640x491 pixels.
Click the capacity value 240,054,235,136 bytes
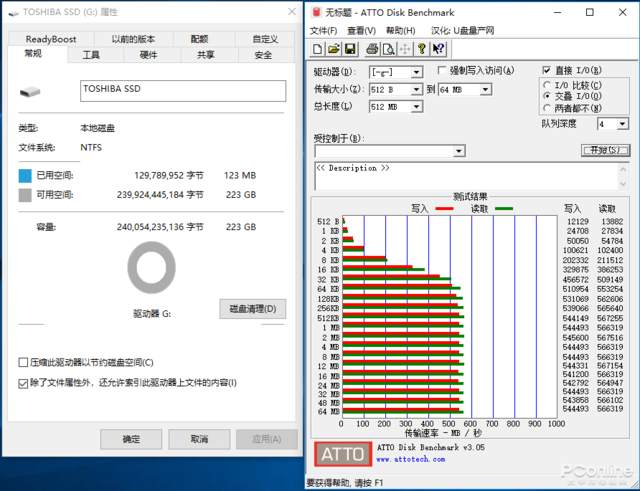(x=160, y=227)
